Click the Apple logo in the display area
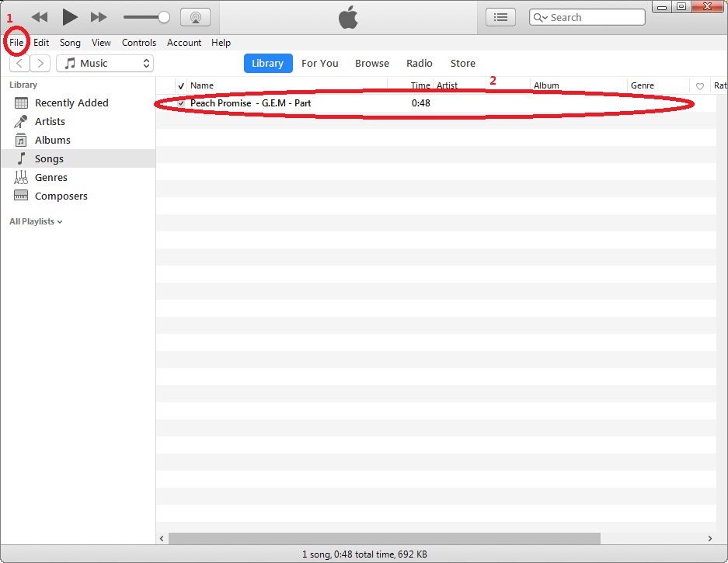 [x=348, y=17]
